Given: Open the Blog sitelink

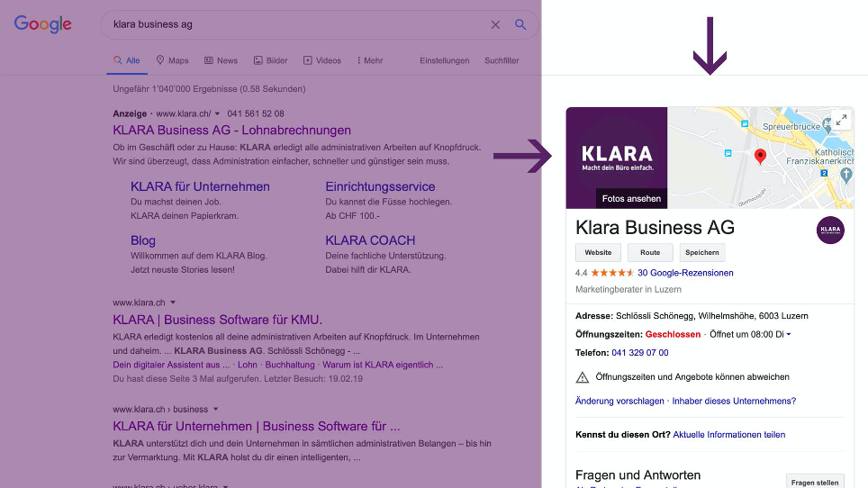Looking at the screenshot, I should click(143, 240).
